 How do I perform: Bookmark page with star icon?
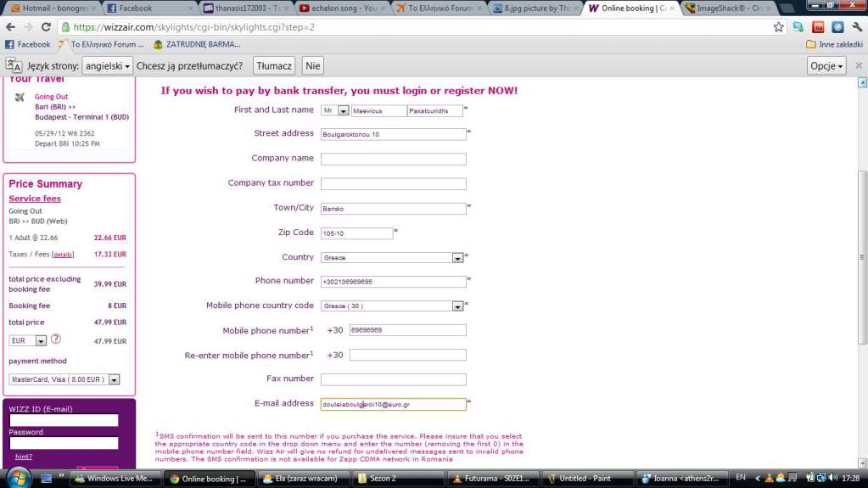point(778,27)
